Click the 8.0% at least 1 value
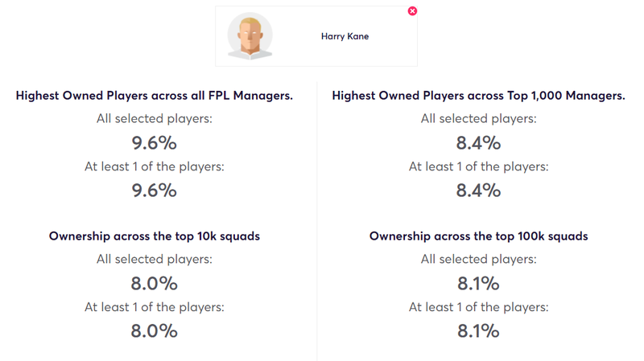This screenshot has height=361, width=644. [x=155, y=331]
